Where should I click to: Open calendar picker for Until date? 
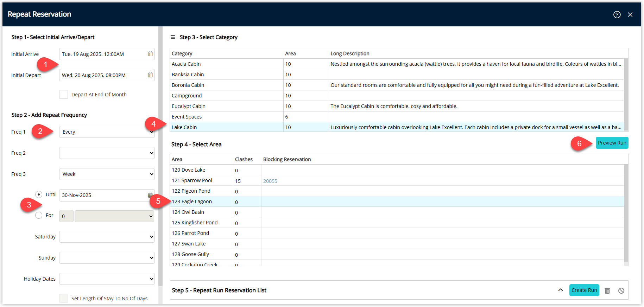[x=150, y=195]
